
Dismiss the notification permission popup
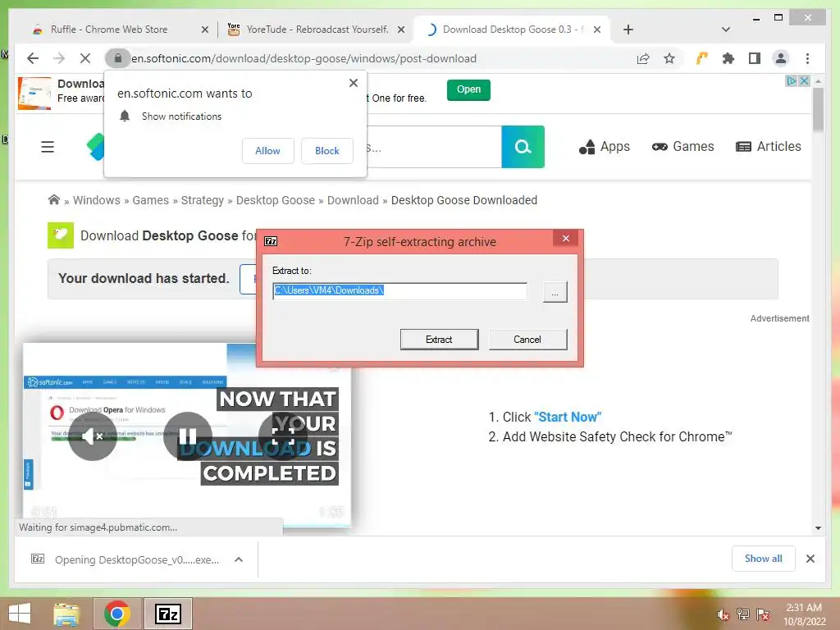point(353,83)
